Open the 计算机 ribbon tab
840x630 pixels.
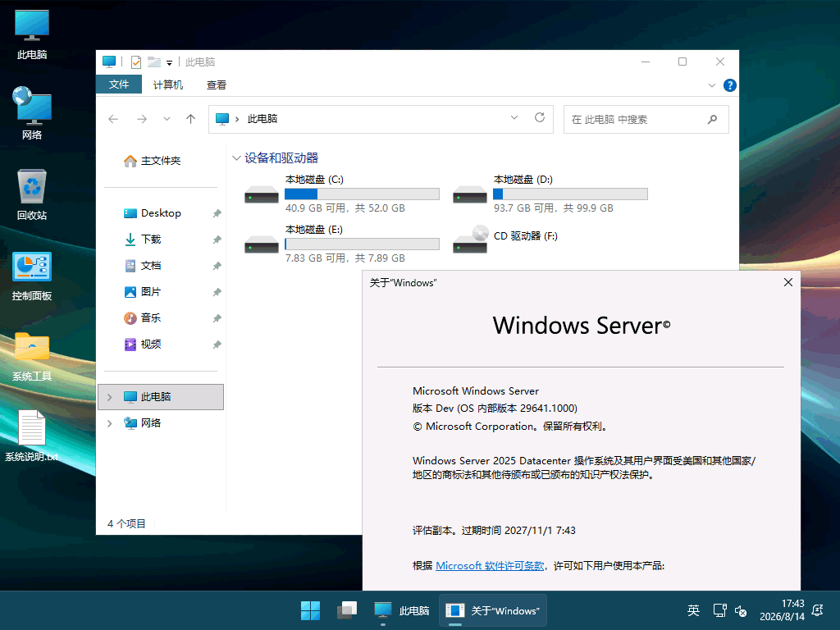[167, 84]
